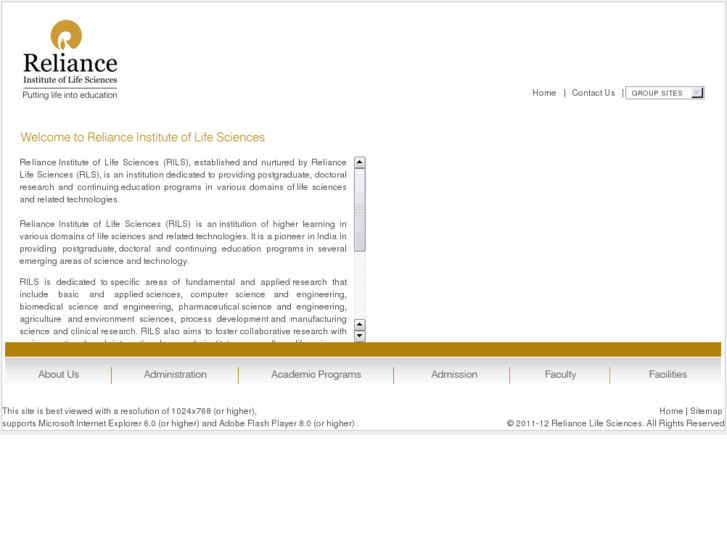Open the Administration menu
Image resolution: width=727 pixels, height=545 pixels.
[x=175, y=374]
